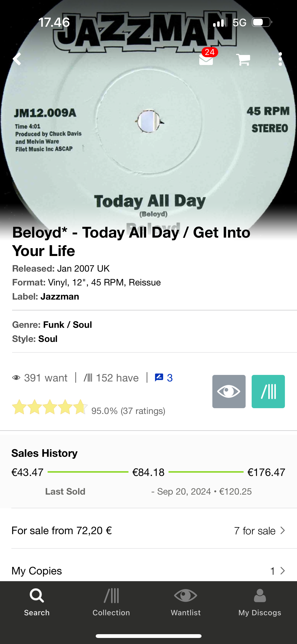Tap the back arrow icon
This screenshot has height=644, width=297.
coord(17,59)
